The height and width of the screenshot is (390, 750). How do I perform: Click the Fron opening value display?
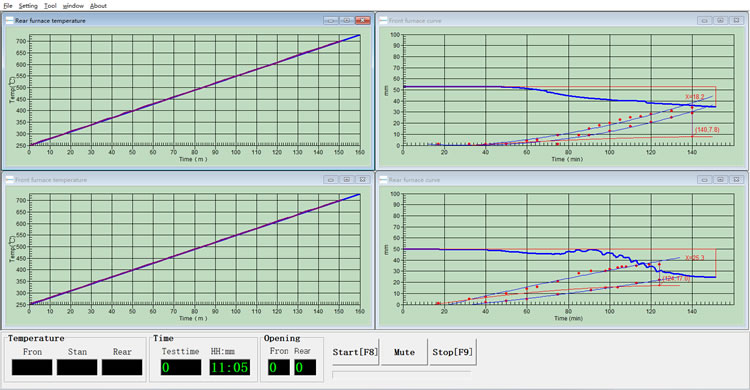279,367
